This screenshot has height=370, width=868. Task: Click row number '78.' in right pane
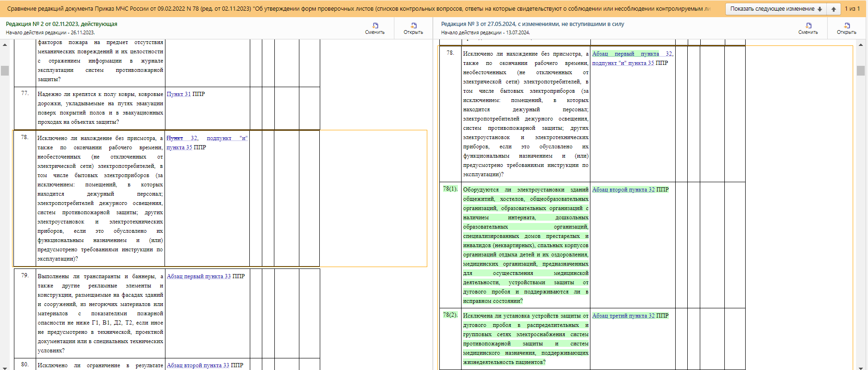(x=450, y=53)
